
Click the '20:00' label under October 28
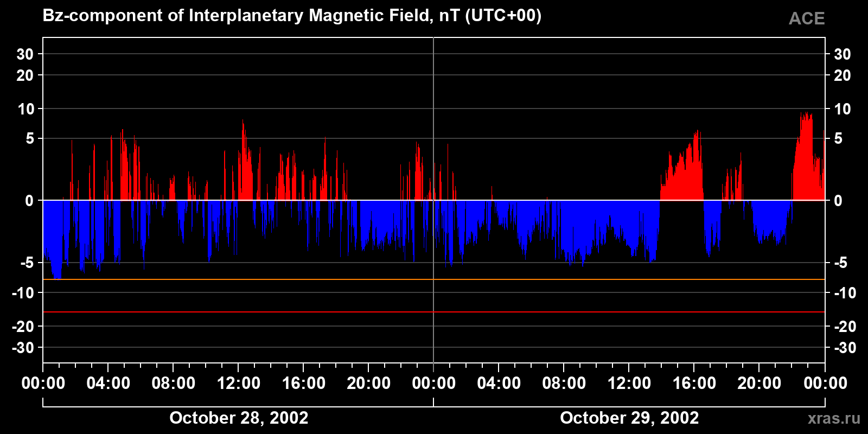tap(369, 383)
